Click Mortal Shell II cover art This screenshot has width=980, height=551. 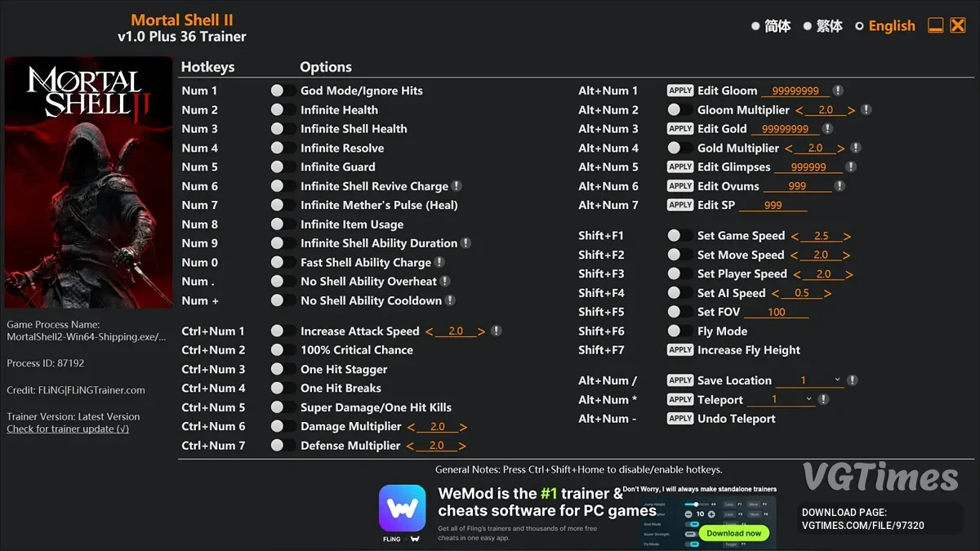89,183
